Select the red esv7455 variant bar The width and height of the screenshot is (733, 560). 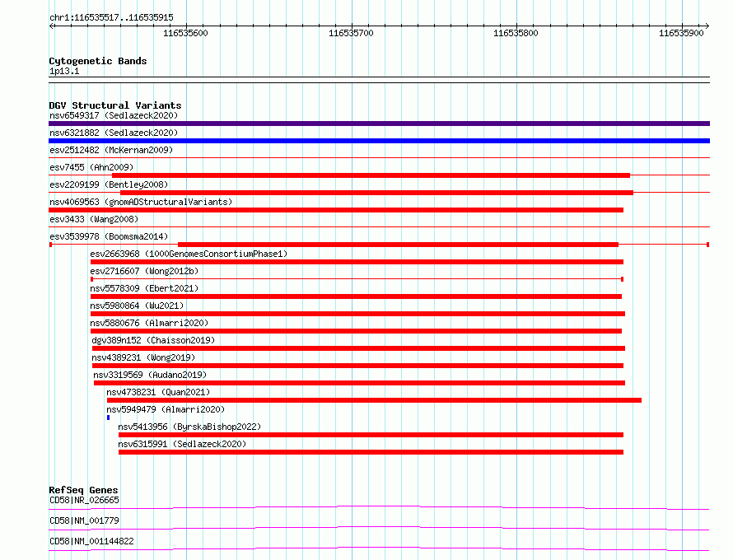pos(371,175)
